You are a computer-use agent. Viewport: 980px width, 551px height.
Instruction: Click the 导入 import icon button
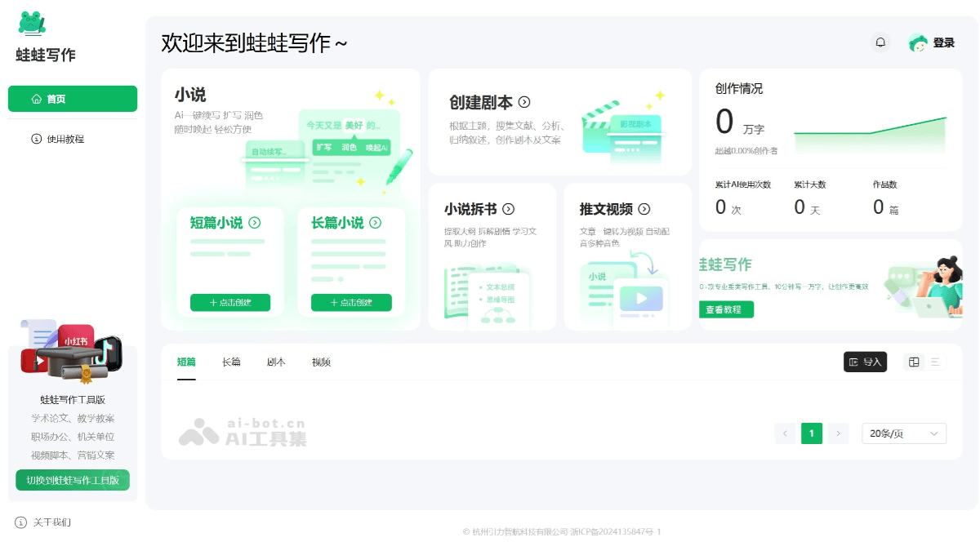[x=865, y=361]
